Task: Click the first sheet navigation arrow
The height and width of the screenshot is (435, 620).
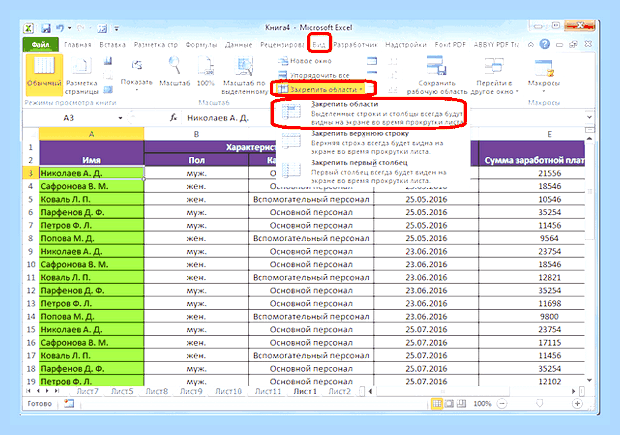Action: click(x=28, y=391)
